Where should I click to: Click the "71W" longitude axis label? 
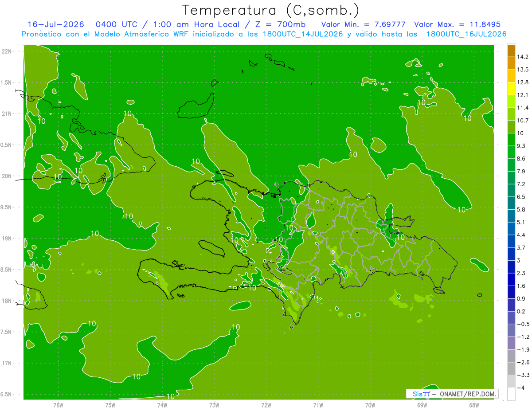click(318, 405)
